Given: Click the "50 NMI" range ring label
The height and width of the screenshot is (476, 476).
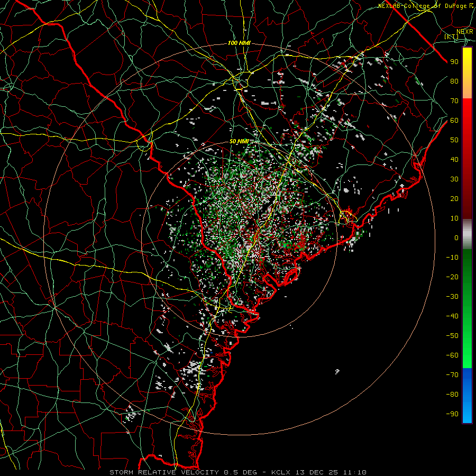Looking at the screenshot, I should click(239, 141).
